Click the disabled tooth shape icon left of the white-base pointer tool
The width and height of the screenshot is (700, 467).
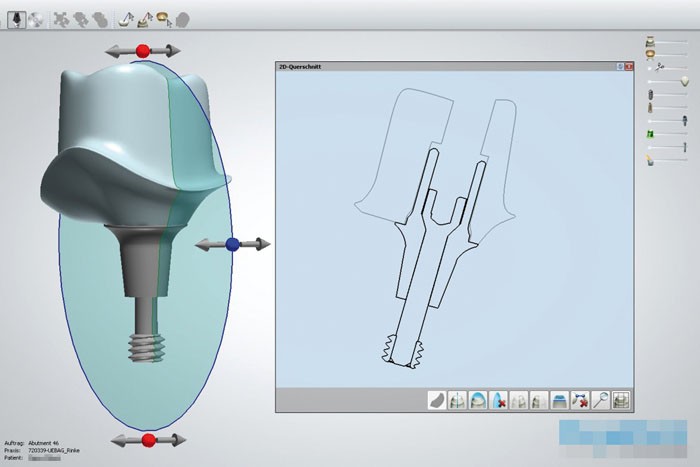[x=100, y=20]
